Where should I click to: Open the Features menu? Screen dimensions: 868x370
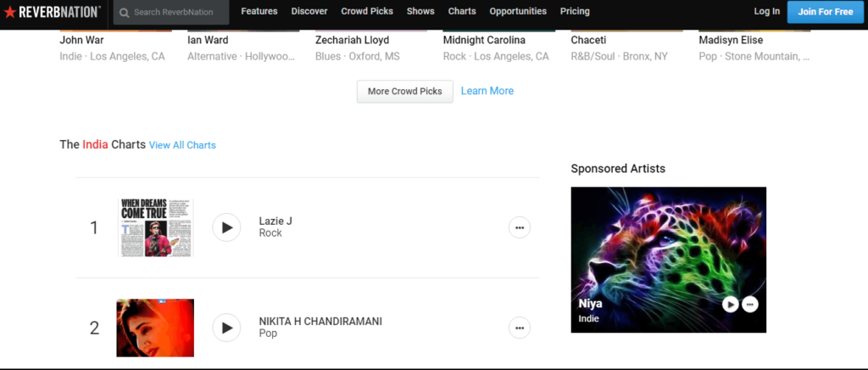(x=259, y=11)
